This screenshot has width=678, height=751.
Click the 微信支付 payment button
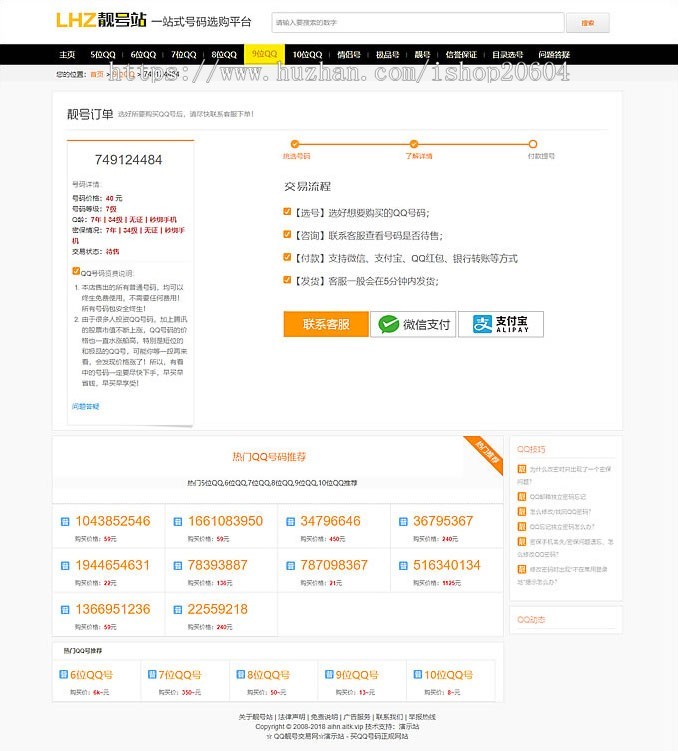[413, 324]
